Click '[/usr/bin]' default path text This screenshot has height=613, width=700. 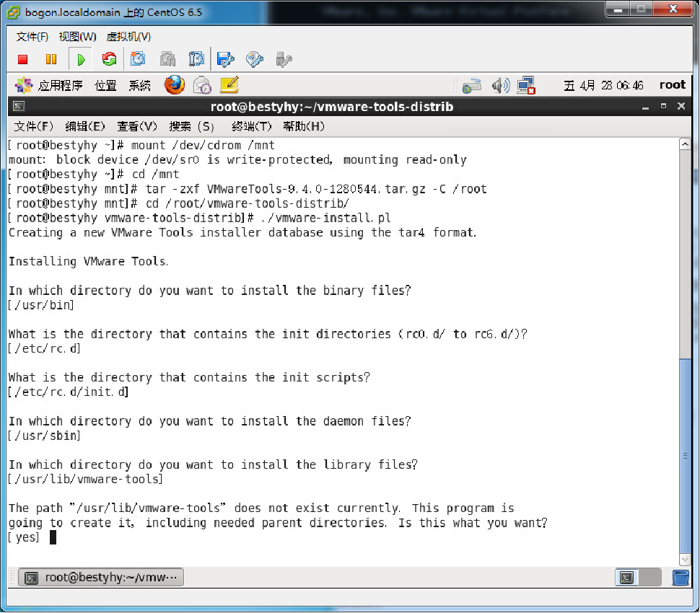[x=41, y=305]
